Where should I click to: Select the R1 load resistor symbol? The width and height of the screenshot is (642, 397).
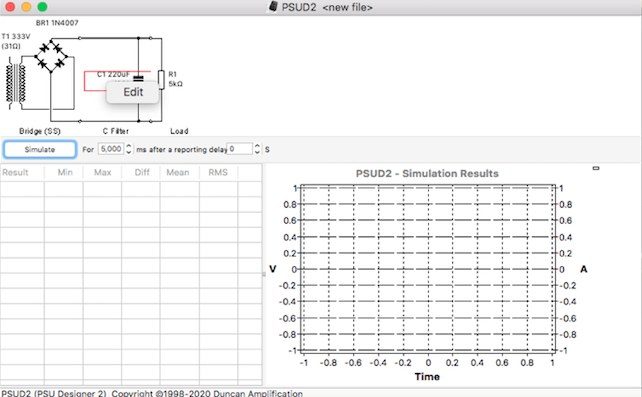click(161, 79)
